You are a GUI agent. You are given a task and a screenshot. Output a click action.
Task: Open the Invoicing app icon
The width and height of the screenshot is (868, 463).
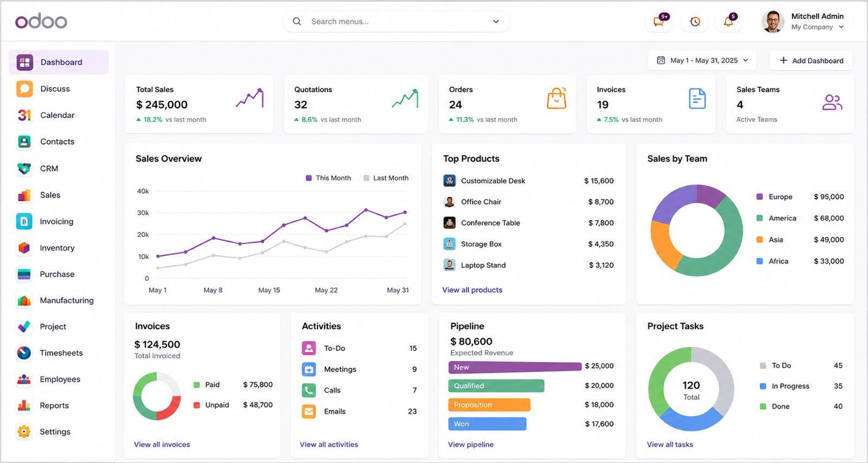pos(24,221)
